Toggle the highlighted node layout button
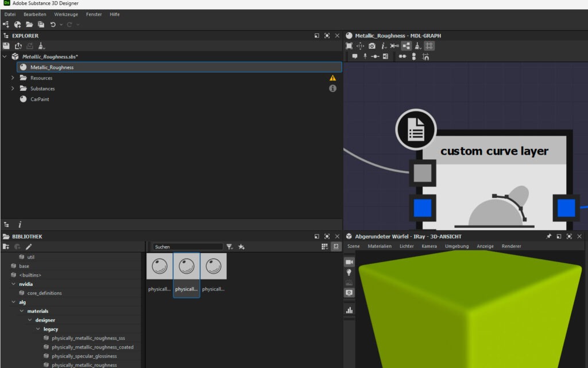This screenshot has height=368, width=588. [x=406, y=46]
